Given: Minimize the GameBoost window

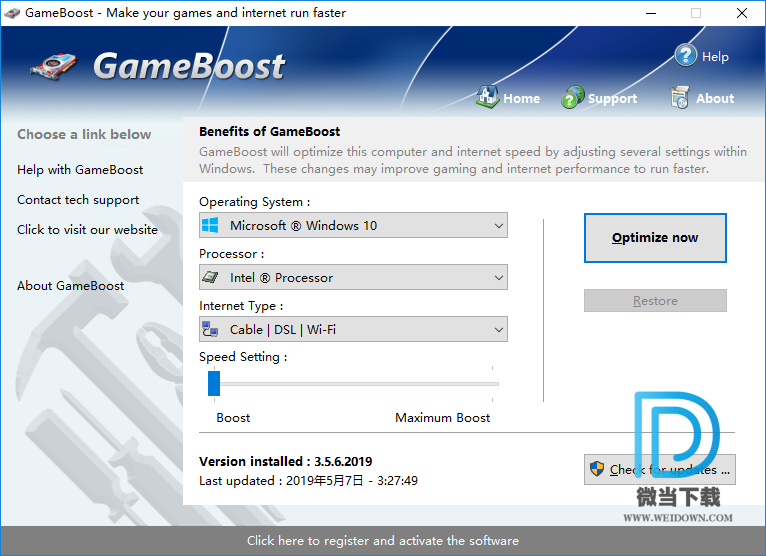Looking at the screenshot, I should point(651,13).
